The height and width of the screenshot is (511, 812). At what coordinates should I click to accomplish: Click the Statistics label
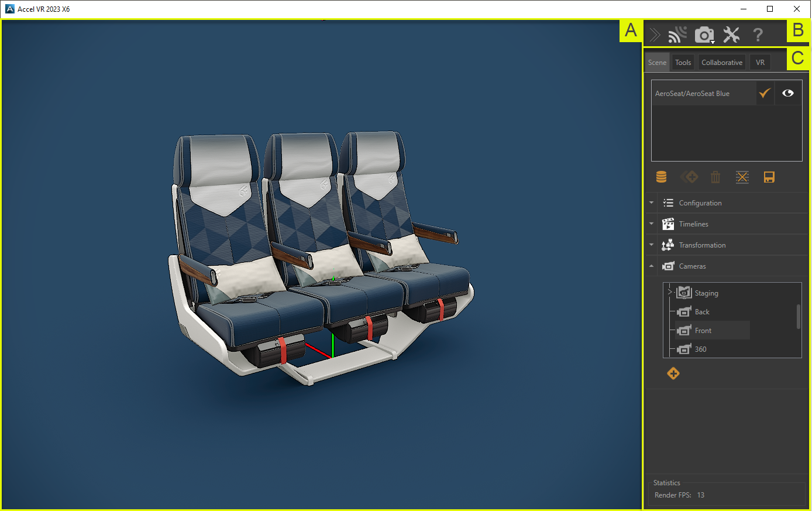667,483
